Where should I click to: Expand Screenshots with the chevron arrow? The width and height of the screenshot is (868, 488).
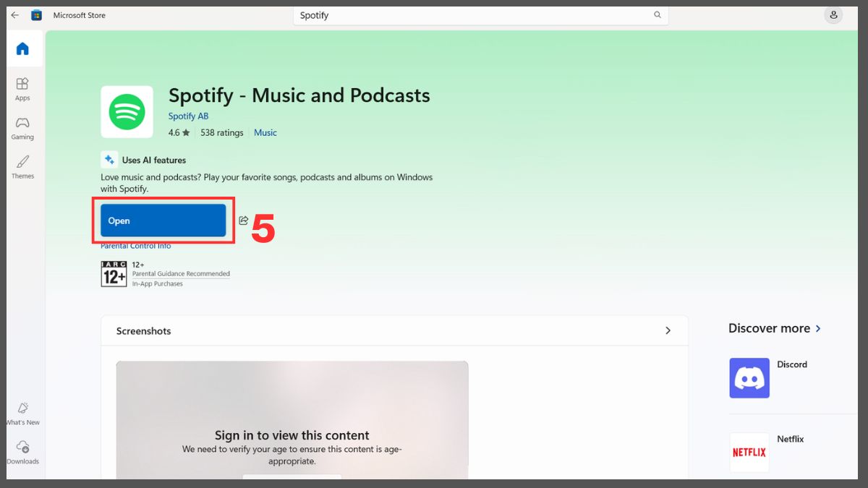click(x=668, y=330)
